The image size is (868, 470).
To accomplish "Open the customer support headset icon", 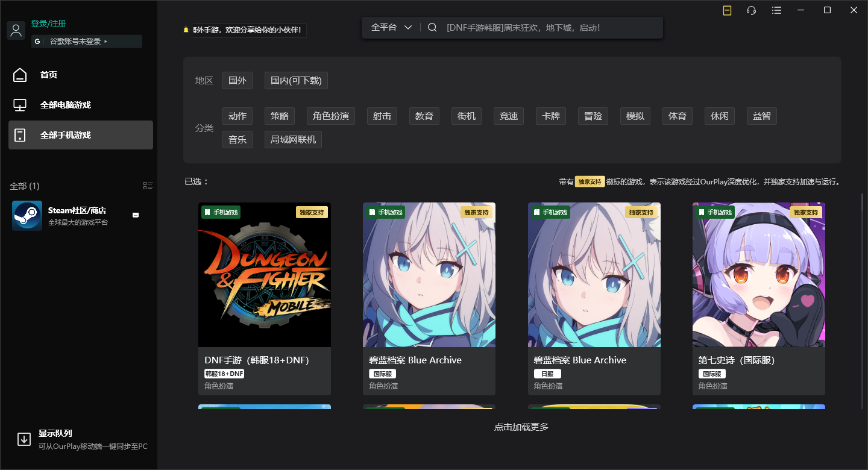I will 750,10.
